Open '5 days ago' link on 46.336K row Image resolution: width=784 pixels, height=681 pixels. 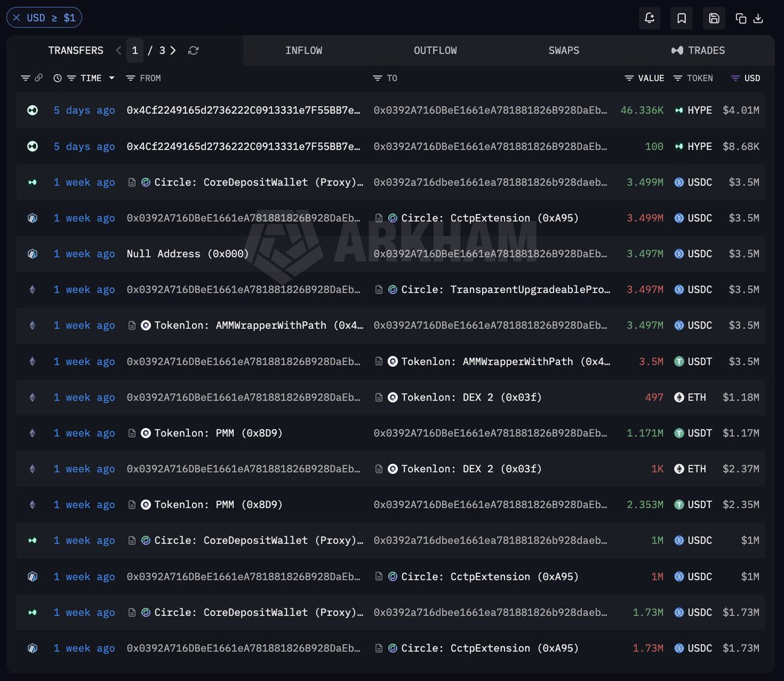[84, 110]
